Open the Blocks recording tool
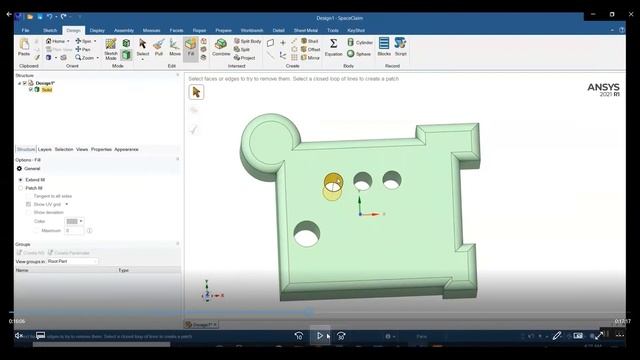 coord(384,47)
